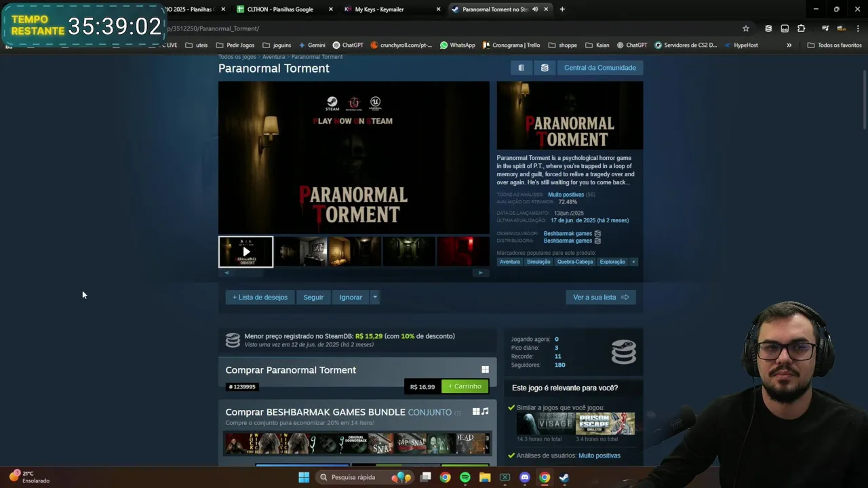This screenshot has height=488, width=868.
Task: Select the Simulação tag
Action: pos(538,262)
